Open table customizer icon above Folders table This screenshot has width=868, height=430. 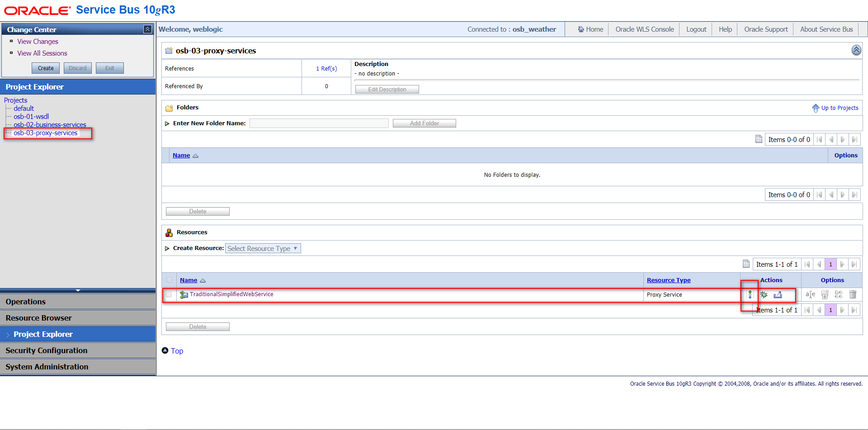click(x=759, y=139)
